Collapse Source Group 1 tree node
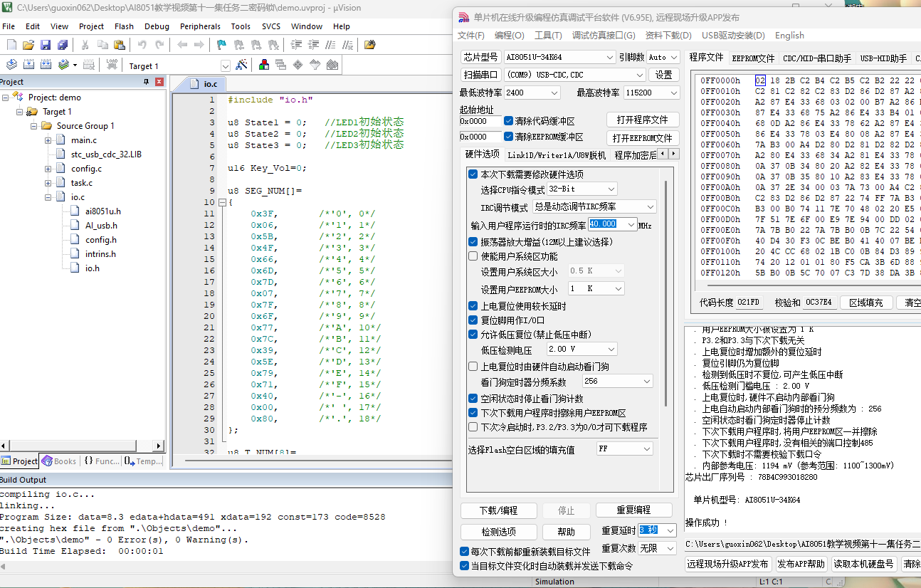The width and height of the screenshot is (921, 588). pos(34,126)
